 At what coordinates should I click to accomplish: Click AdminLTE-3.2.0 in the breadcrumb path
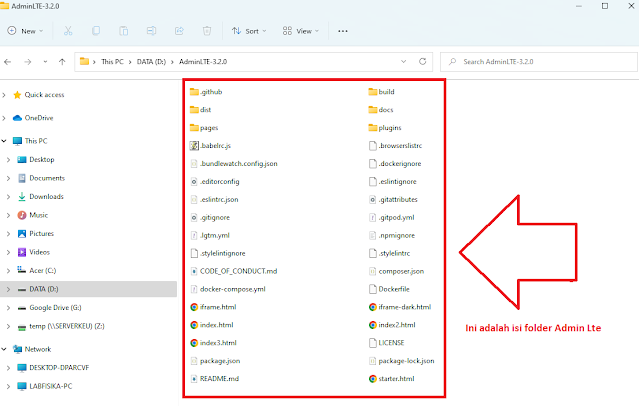point(203,62)
